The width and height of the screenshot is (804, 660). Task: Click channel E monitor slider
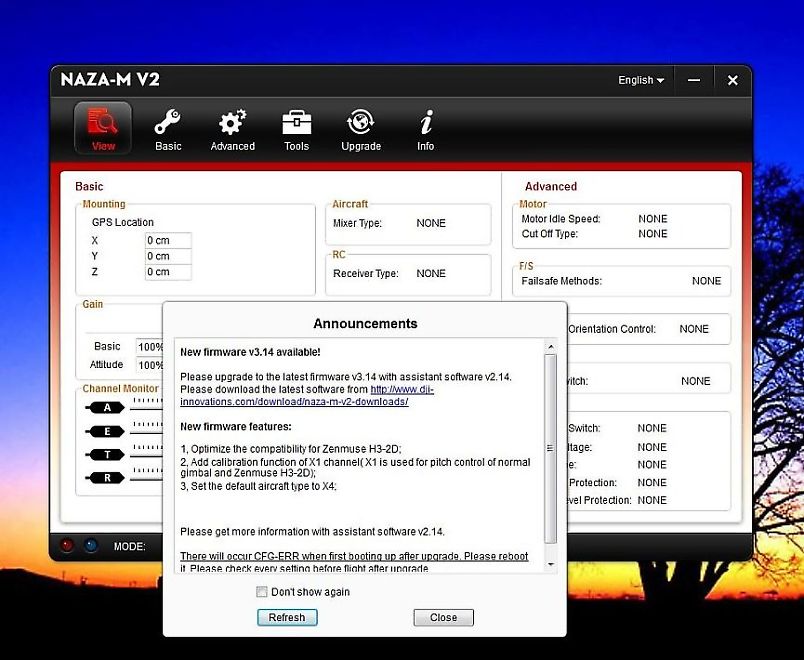pyautogui.click(x=146, y=429)
